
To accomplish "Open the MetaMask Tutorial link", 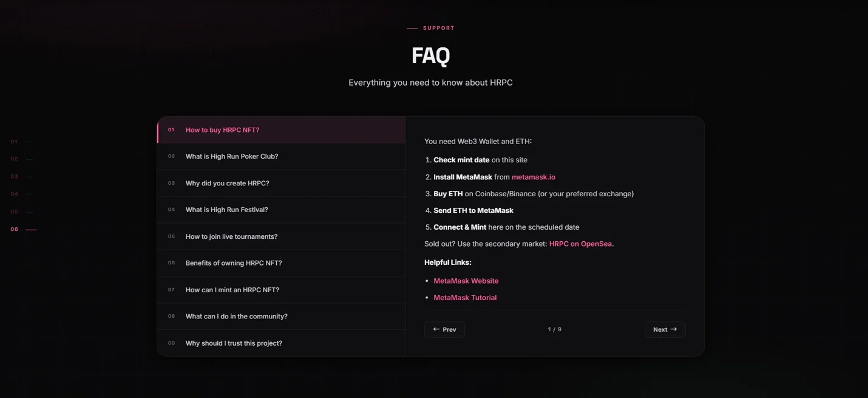I will [465, 298].
